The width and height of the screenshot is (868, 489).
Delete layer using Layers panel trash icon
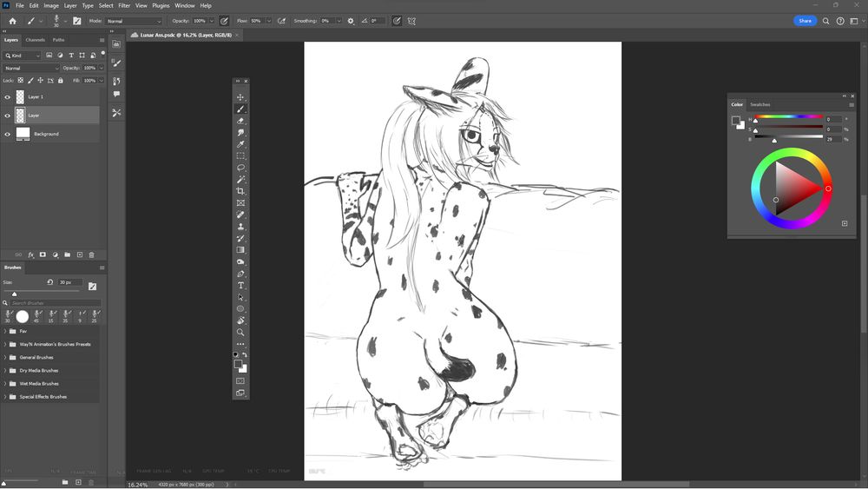click(91, 254)
